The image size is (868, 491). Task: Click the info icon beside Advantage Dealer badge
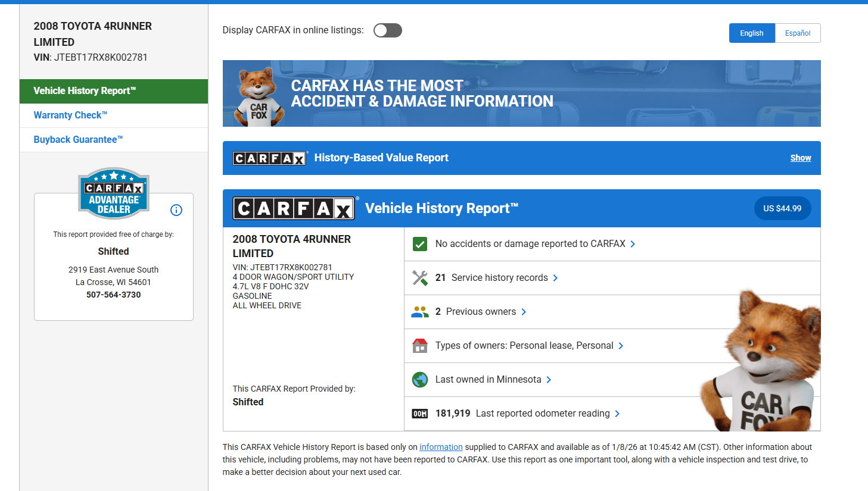(176, 210)
